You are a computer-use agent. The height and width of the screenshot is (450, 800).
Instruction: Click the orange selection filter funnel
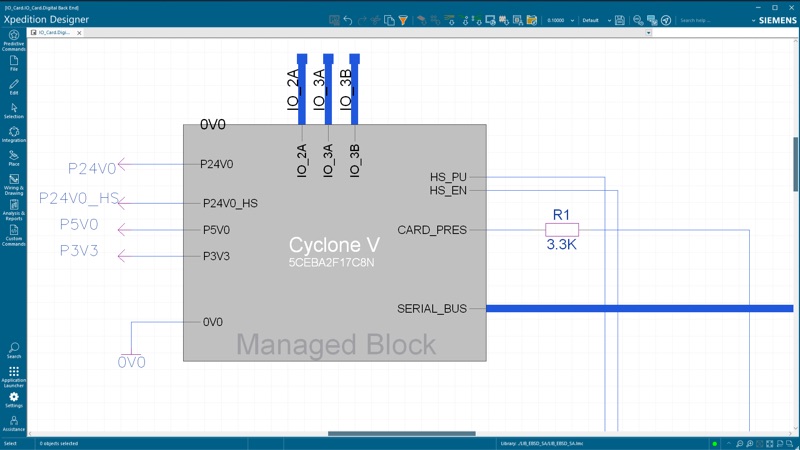[x=403, y=20]
